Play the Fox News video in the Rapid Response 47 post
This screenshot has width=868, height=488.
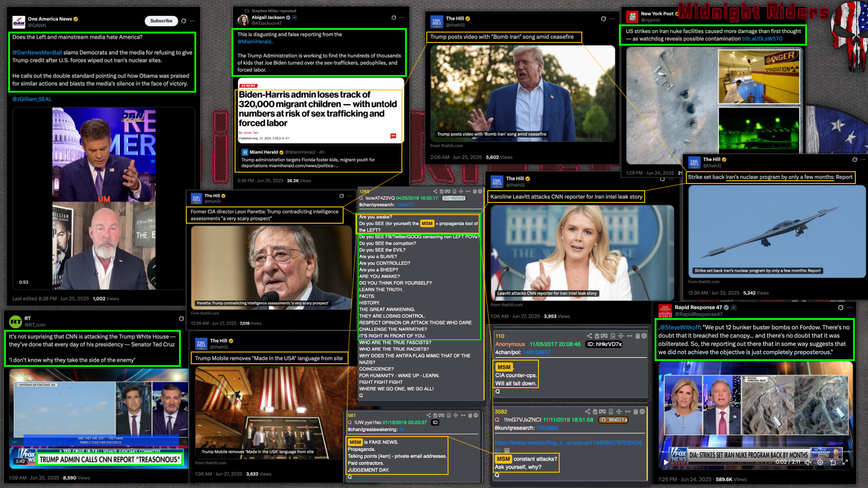(x=665, y=462)
